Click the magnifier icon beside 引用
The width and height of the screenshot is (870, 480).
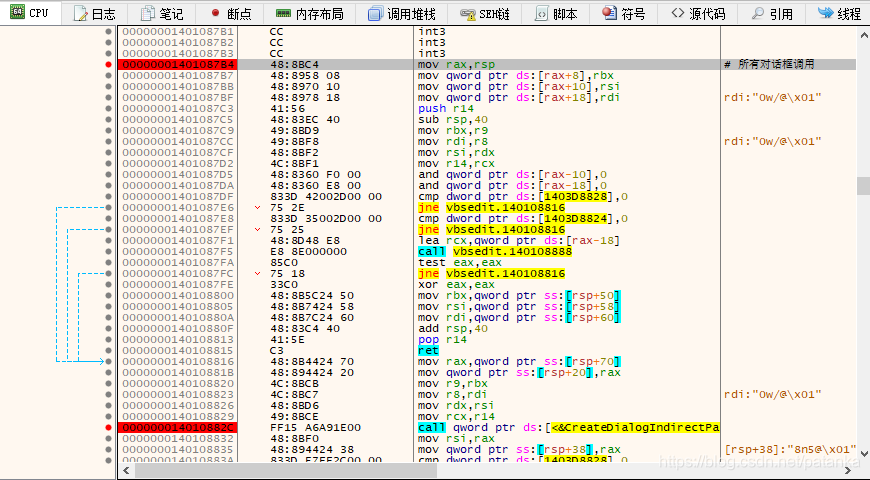[x=757, y=13]
